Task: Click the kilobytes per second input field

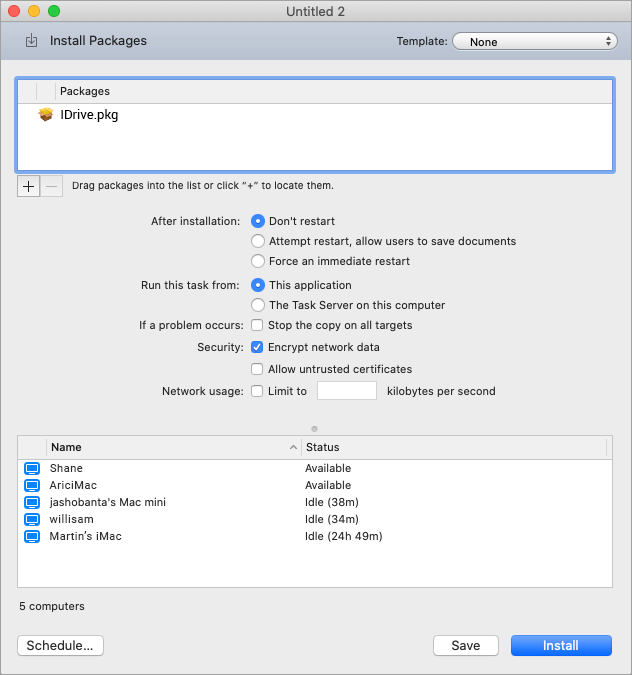Action: point(346,391)
